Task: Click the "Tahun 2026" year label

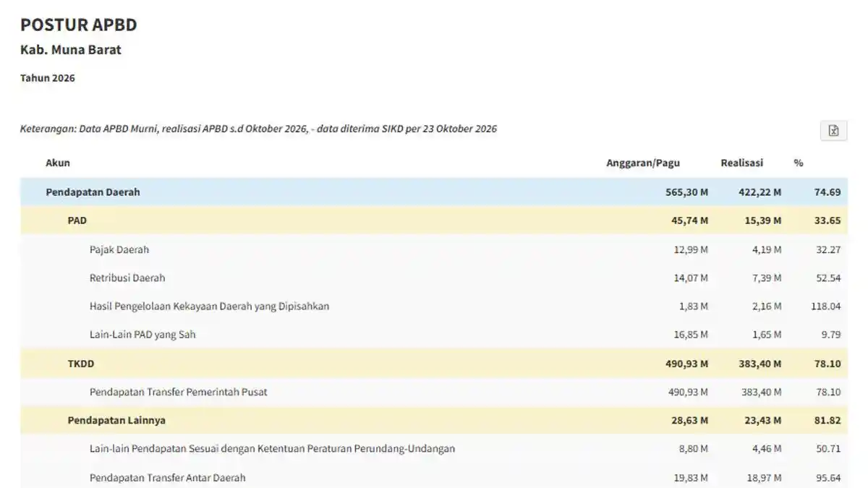Action: point(48,78)
